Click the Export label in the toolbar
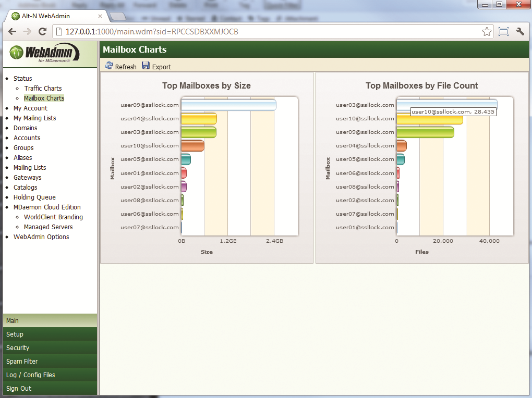 [x=162, y=67]
